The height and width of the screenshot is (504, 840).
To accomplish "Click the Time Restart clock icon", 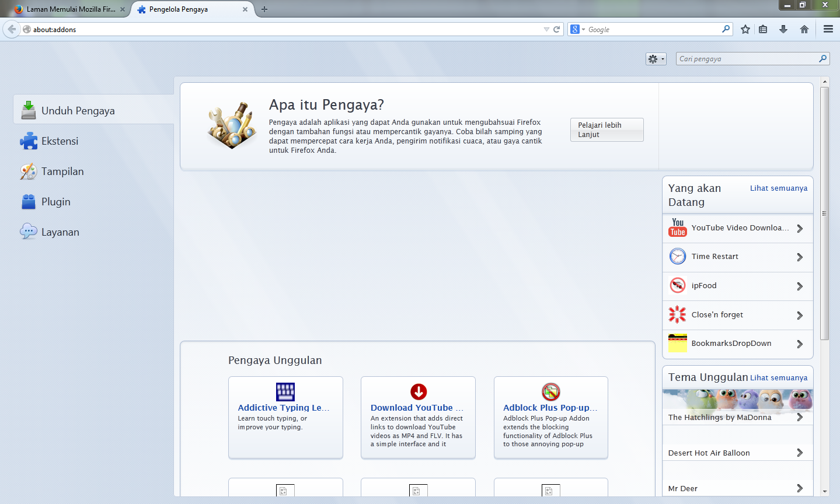I will click(x=678, y=256).
